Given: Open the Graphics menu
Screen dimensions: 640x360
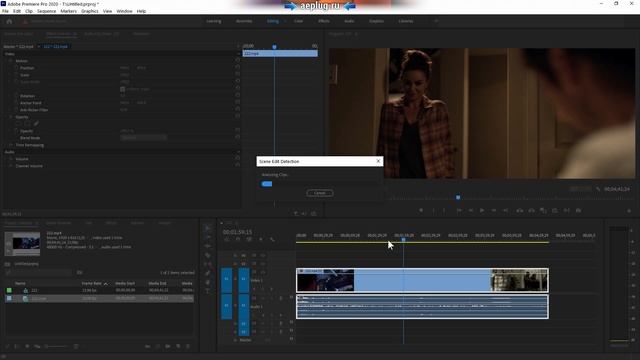Looking at the screenshot, I should pyautogui.click(x=90, y=11).
